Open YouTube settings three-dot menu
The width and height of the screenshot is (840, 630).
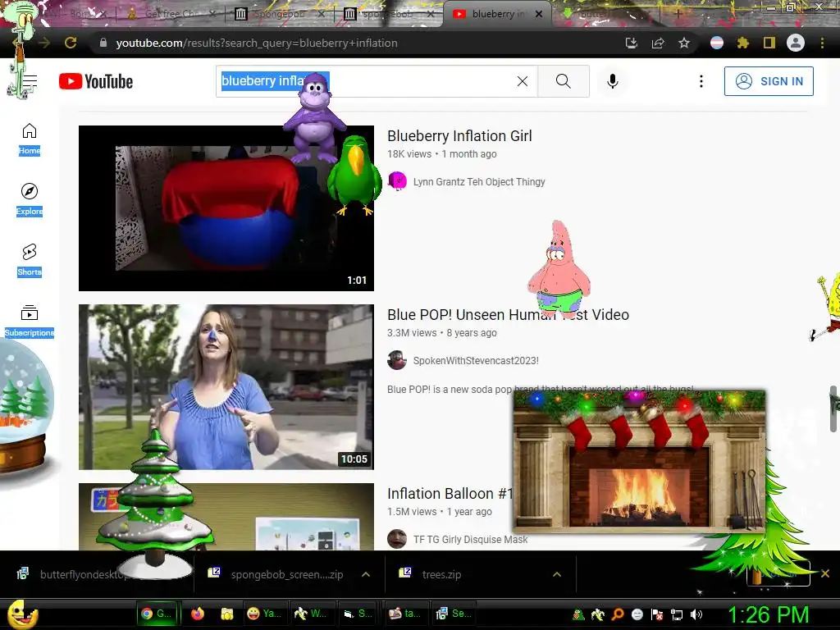[701, 81]
